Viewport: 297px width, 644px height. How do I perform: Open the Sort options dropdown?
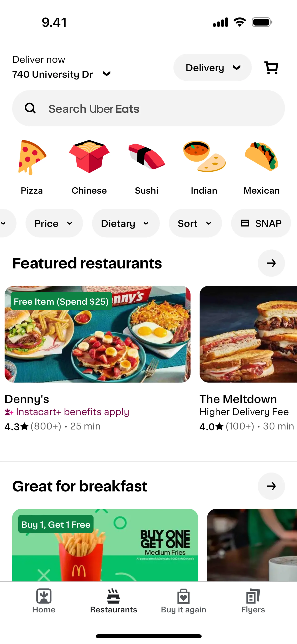coord(195,223)
